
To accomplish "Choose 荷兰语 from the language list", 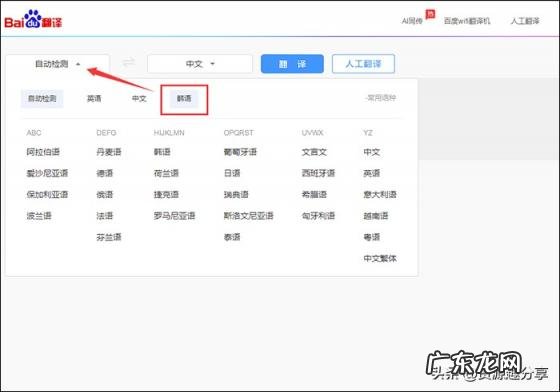I will click(x=166, y=174).
